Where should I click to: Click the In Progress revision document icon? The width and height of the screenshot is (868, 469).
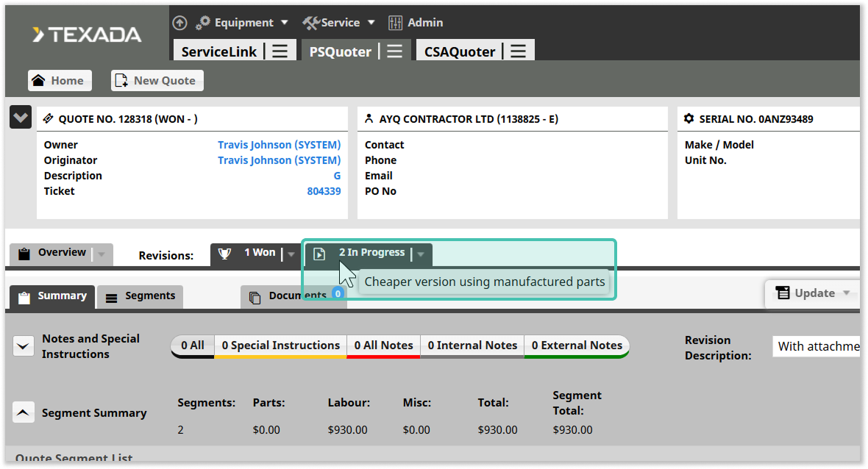click(319, 254)
